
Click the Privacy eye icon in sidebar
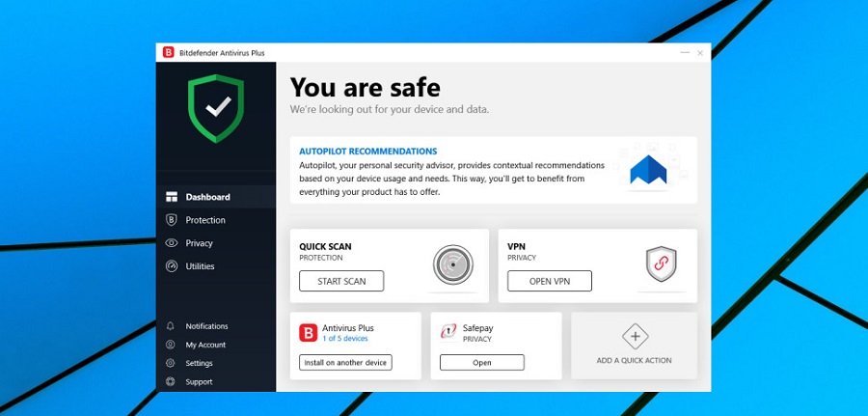(172, 243)
